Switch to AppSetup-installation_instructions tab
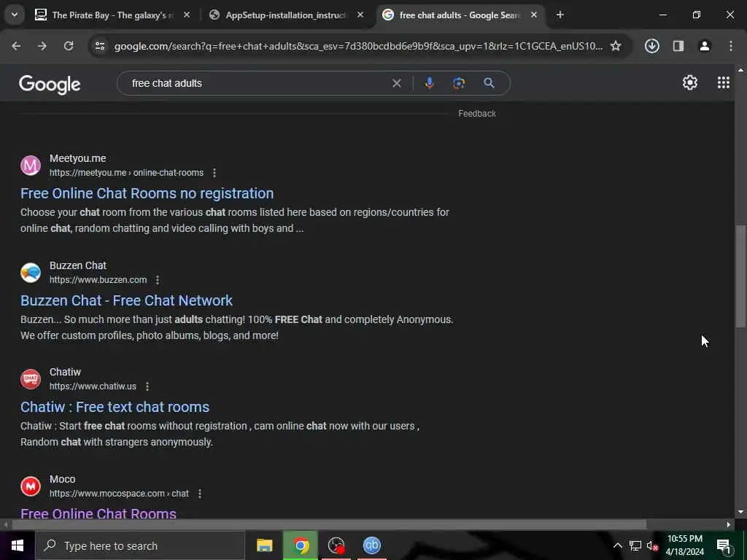747x560 pixels. click(x=286, y=15)
